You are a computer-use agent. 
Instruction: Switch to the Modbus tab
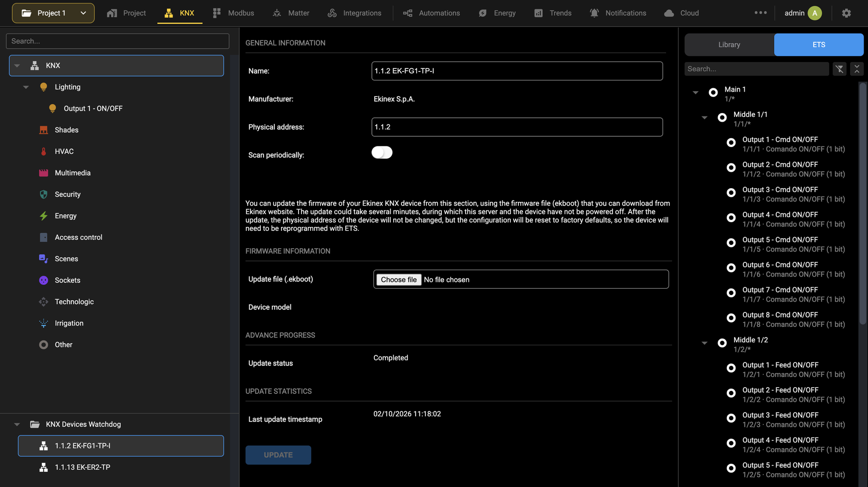tap(234, 13)
